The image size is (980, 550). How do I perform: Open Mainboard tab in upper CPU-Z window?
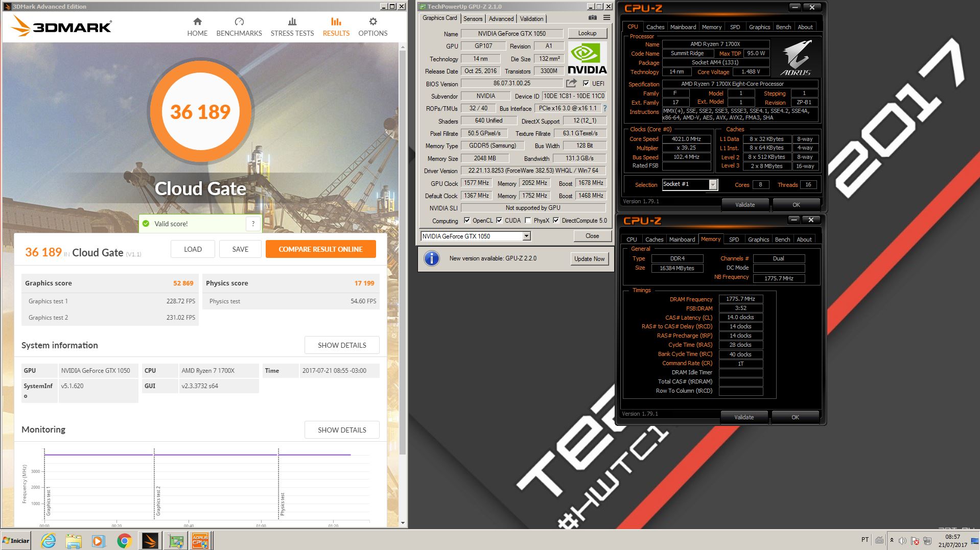click(683, 27)
